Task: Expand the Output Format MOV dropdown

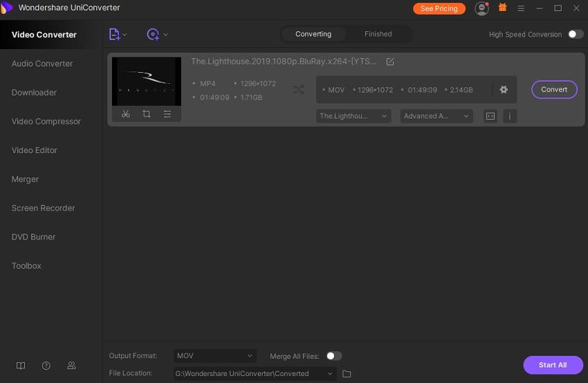Action: (x=215, y=356)
